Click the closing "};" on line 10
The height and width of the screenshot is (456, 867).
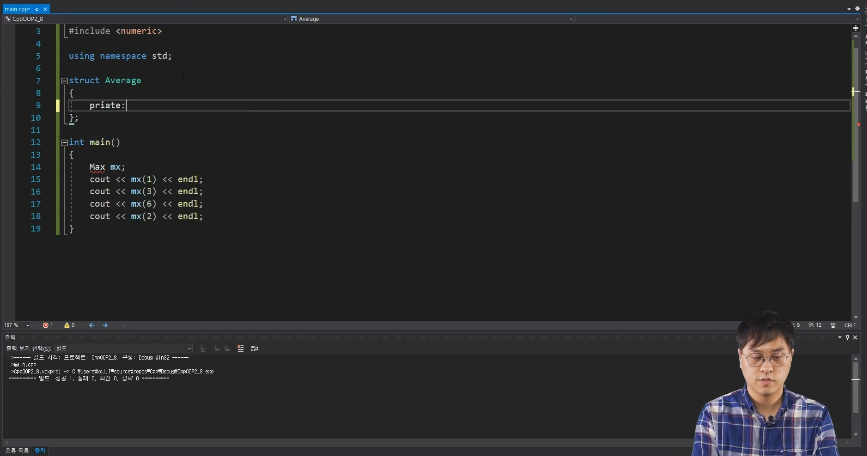coord(74,118)
